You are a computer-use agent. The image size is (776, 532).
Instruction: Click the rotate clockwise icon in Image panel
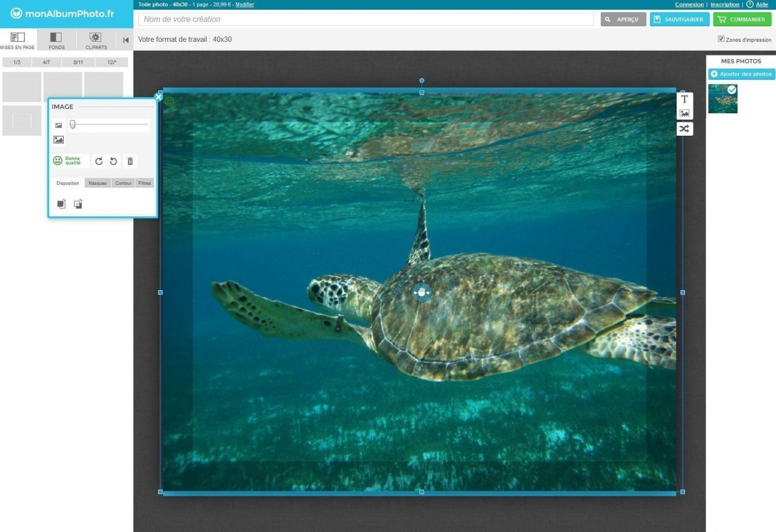pyautogui.click(x=99, y=161)
